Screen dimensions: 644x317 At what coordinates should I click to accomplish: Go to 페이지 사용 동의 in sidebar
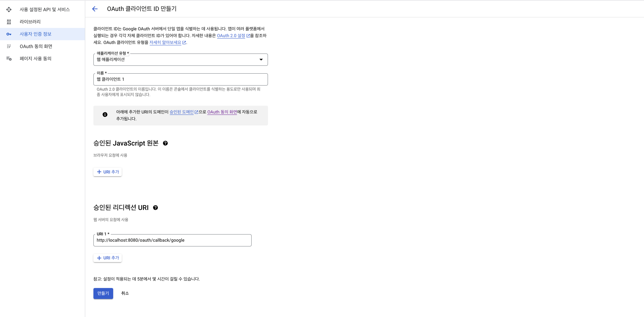[x=35, y=59]
